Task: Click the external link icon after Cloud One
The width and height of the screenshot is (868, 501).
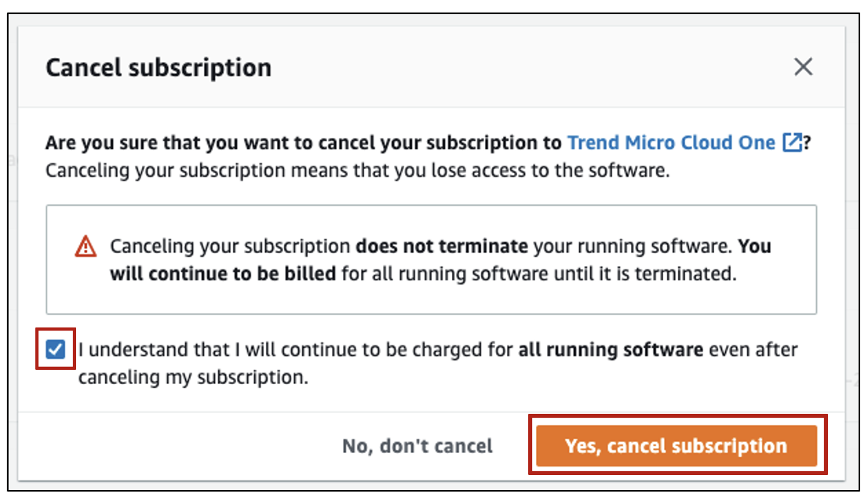Action: (x=793, y=143)
